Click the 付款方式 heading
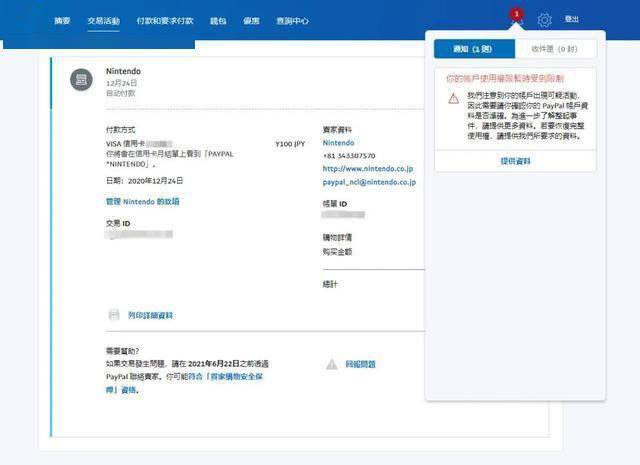This screenshot has width=640, height=465. point(120,130)
